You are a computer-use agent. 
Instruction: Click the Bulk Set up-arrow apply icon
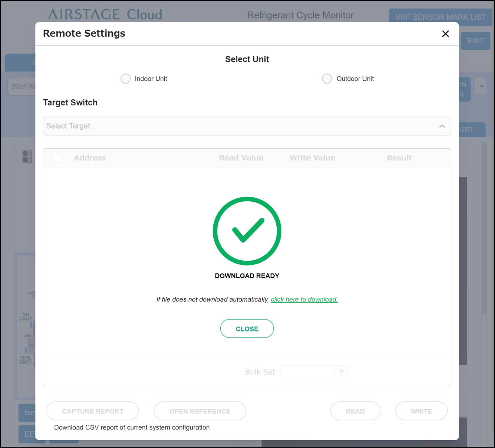(x=341, y=372)
